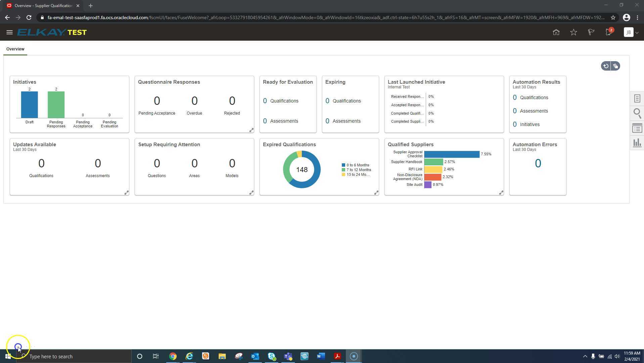Open Automation Results Assessments count
This screenshot has height=363, width=644.
(515, 111)
